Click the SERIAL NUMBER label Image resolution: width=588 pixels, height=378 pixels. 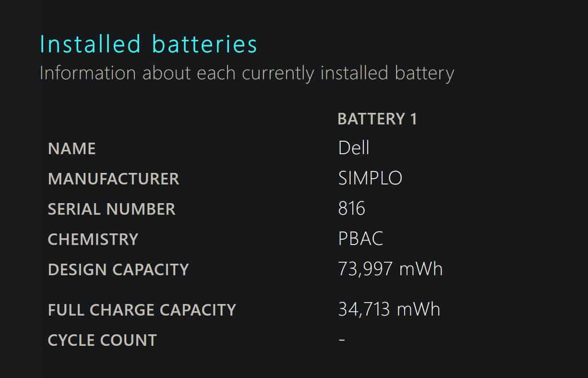[x=112, y=209]
